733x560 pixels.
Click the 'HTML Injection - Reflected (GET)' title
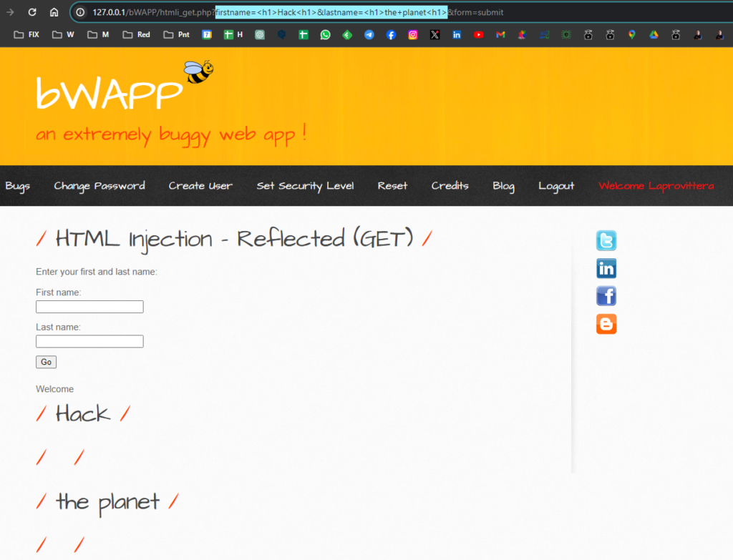234,239
